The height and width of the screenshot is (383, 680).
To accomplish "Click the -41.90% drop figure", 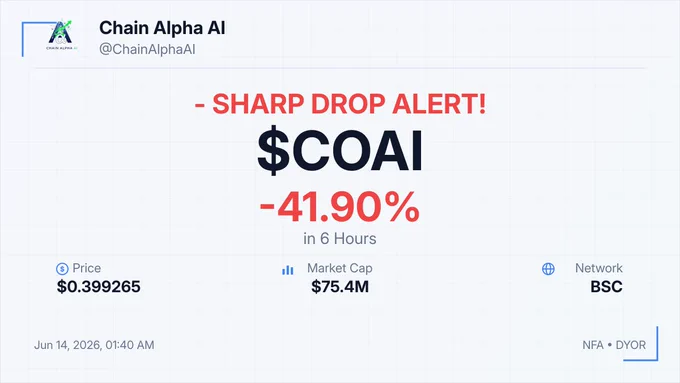I will click(340, 207).
